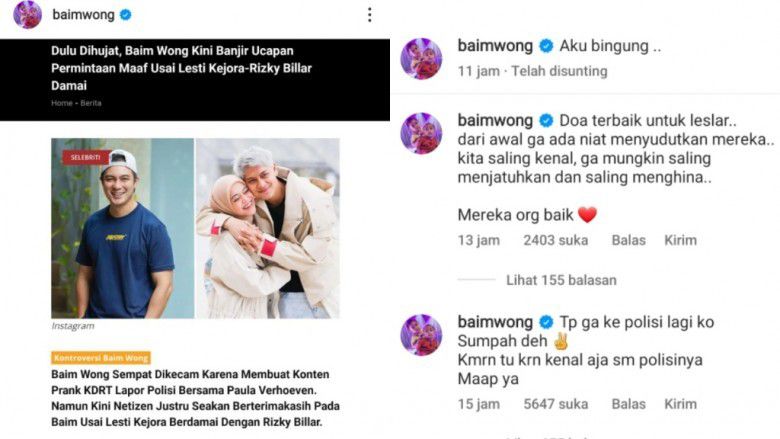
Task: Click verified badge on 'Aku bingung' comment
Action: [x=546, y=46]
